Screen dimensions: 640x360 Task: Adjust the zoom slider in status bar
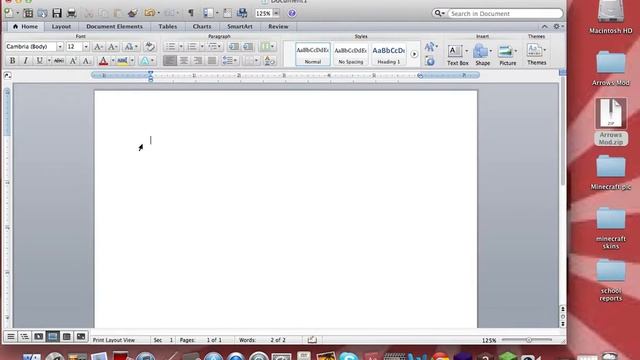click(529, 340)
